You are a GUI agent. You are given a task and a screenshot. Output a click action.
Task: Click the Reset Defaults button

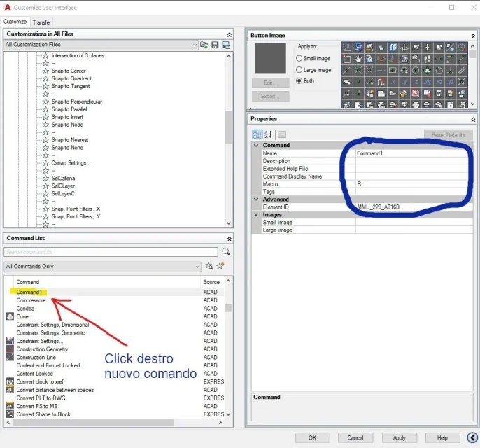[x=448, y=134]
